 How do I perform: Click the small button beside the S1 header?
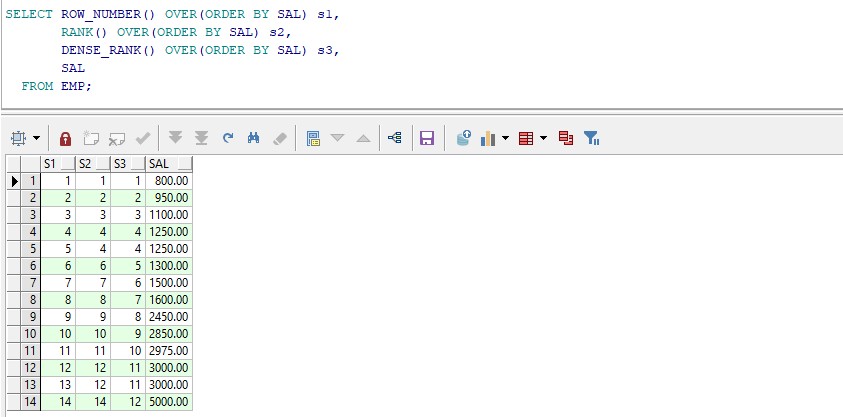coord(68,164)
